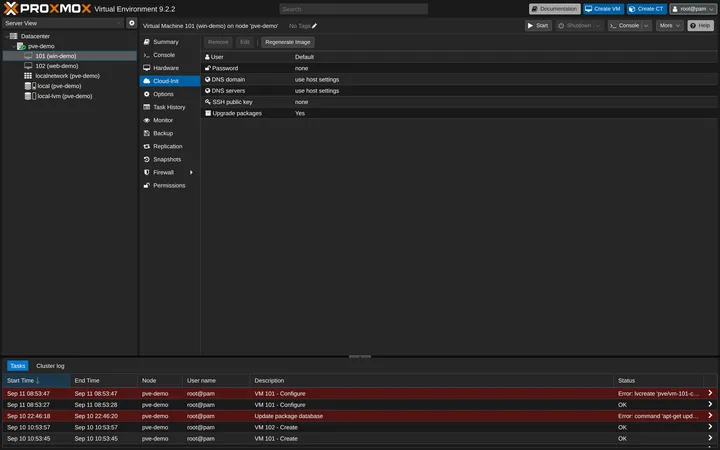Screen dimensions: 720x450
Task: Click the 'Description' column header
Action: tap(432, 381)
